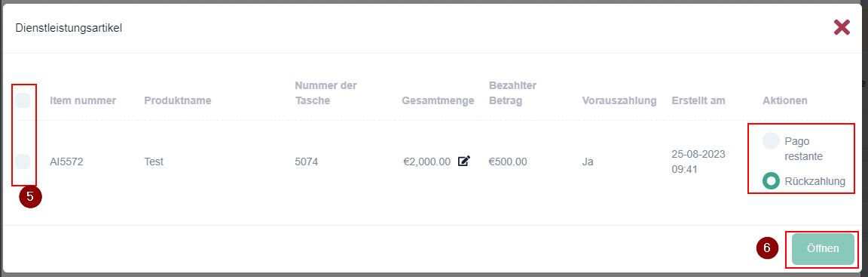Click the Bezahlter Betrag column header

513,93
